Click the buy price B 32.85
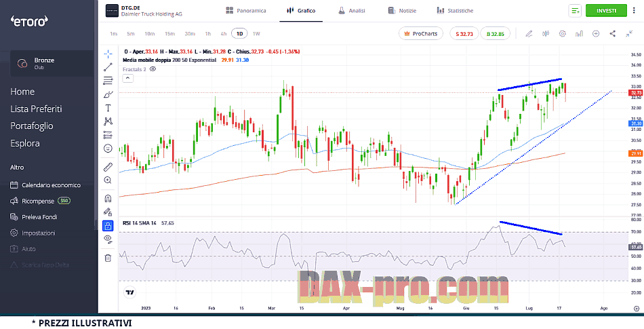The height and width of the screenshot is (329, 644). pos(496,34)
